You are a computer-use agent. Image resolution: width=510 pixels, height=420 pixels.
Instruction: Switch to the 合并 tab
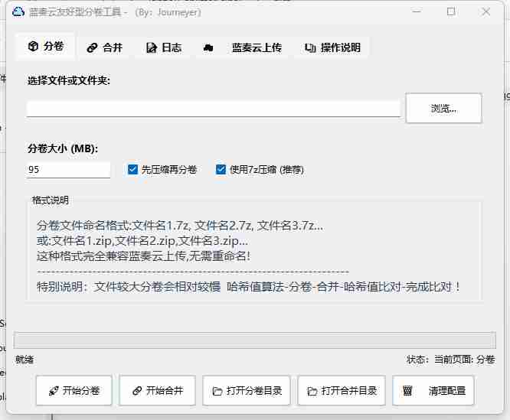pos(104,47)
